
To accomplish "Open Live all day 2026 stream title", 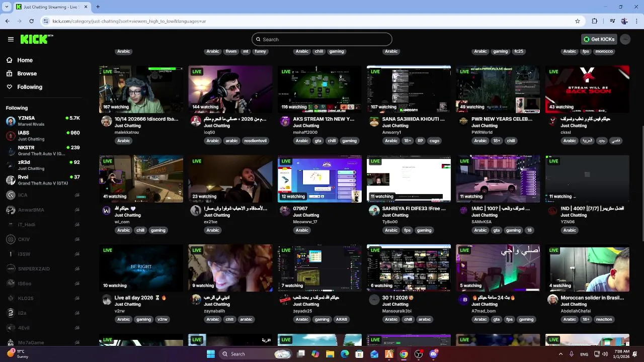I will pos(140,298).
